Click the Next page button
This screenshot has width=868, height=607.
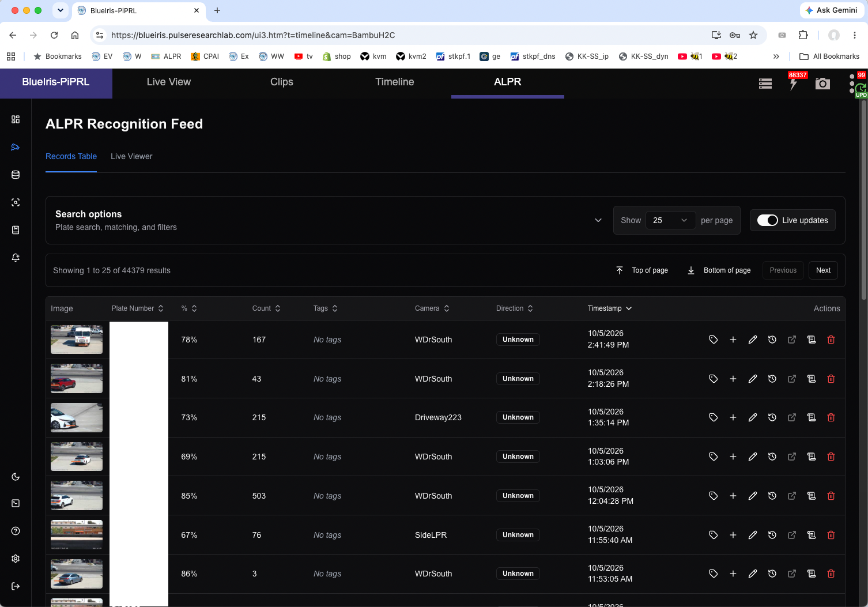pyautogui.click(x=823, y=270)
